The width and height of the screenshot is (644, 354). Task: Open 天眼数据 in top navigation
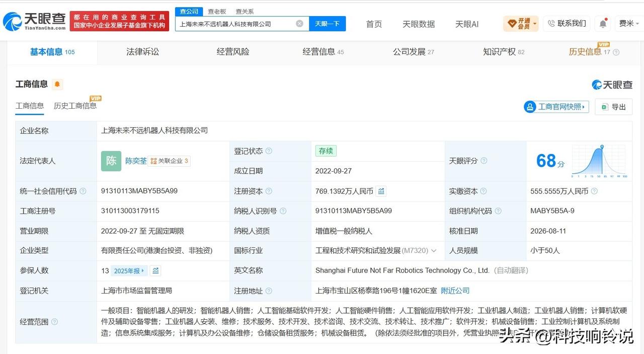[x=419, y=24]
